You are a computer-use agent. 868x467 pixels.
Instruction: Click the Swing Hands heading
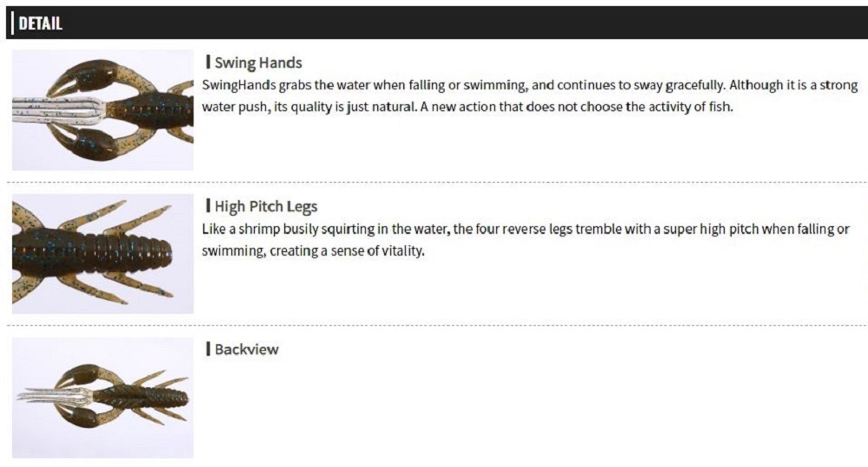[258, 63]
